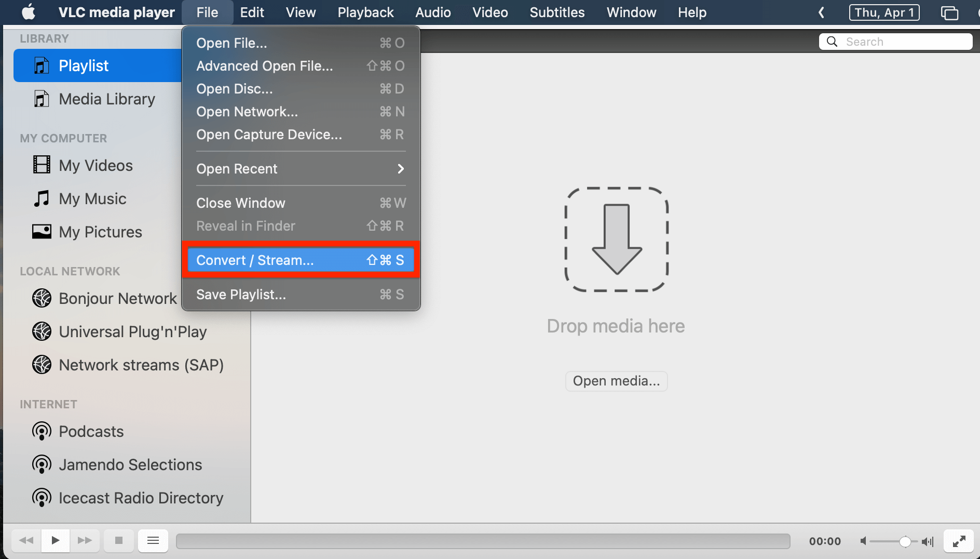
Task: Click the 00:00 elapsed time display
Action: [x=825, y=541]
